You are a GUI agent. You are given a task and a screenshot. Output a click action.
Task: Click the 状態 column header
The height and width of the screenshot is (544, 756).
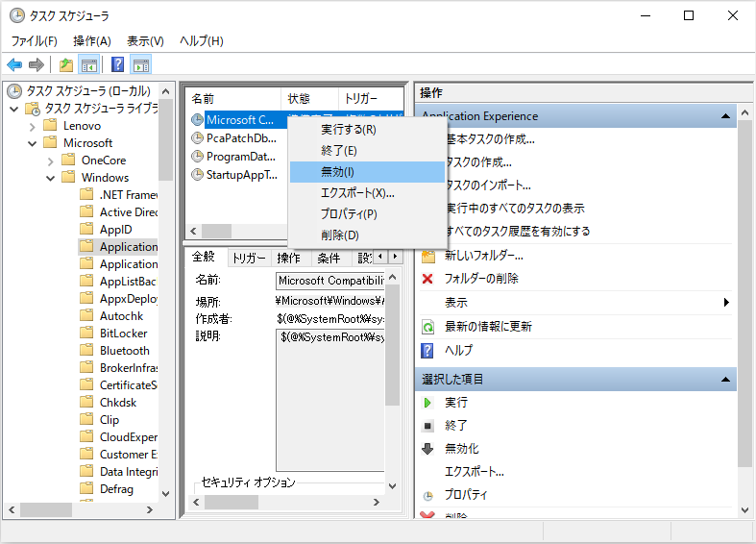tap(309, 99)
